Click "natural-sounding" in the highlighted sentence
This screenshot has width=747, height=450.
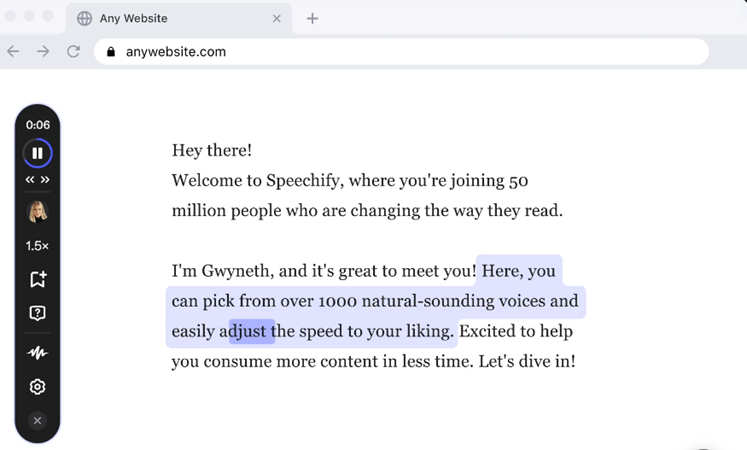(x=428, y=301)
